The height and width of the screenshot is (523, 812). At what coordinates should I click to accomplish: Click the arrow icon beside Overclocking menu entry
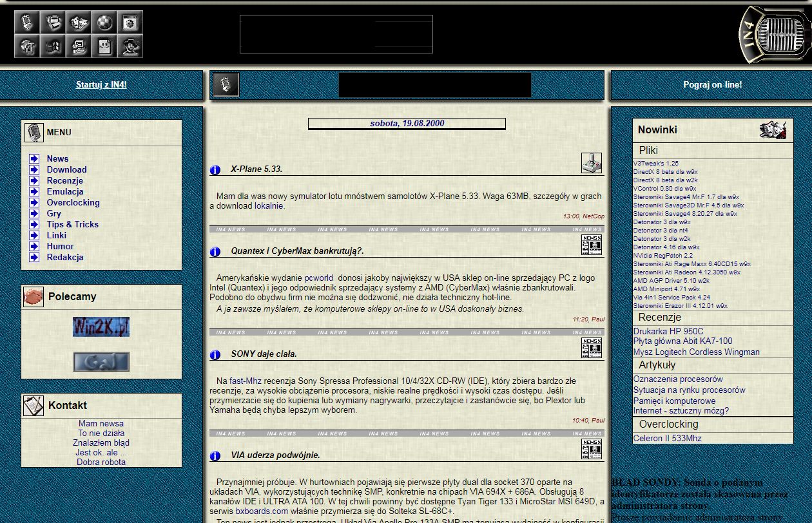click(34, 203)
